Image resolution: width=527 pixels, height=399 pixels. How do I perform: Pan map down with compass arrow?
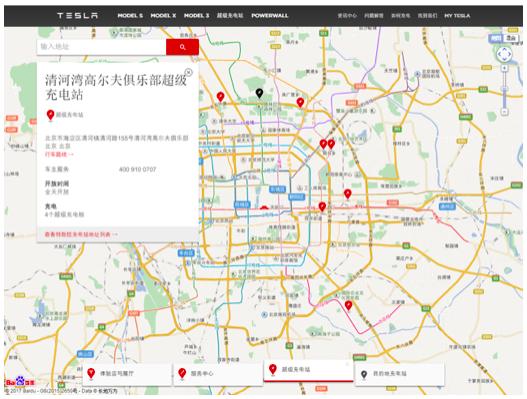[504, 59]
